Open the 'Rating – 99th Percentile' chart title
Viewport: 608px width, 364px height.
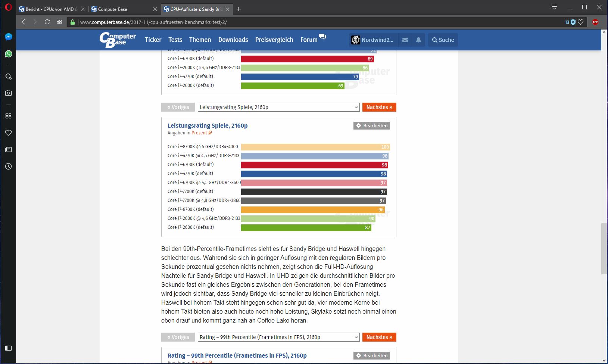[x=237, y=356]
